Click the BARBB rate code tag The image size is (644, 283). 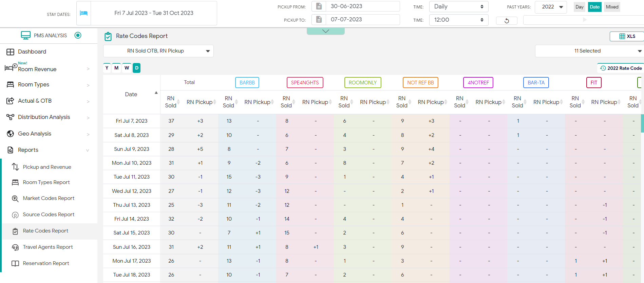[x=247, y=83]
